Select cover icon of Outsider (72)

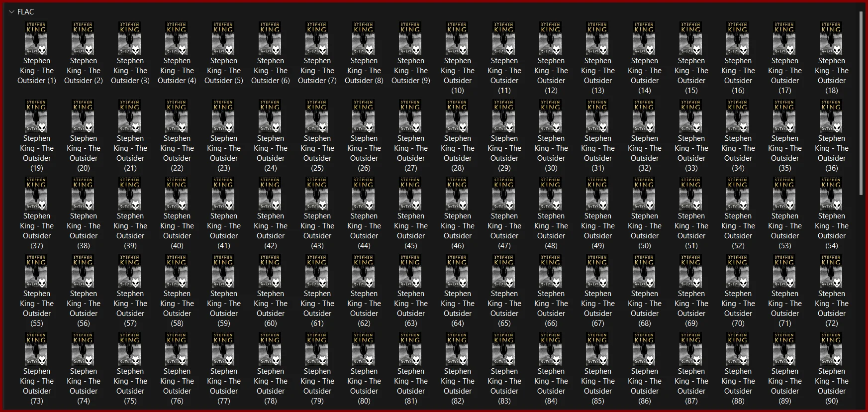(x=832, y=271)
